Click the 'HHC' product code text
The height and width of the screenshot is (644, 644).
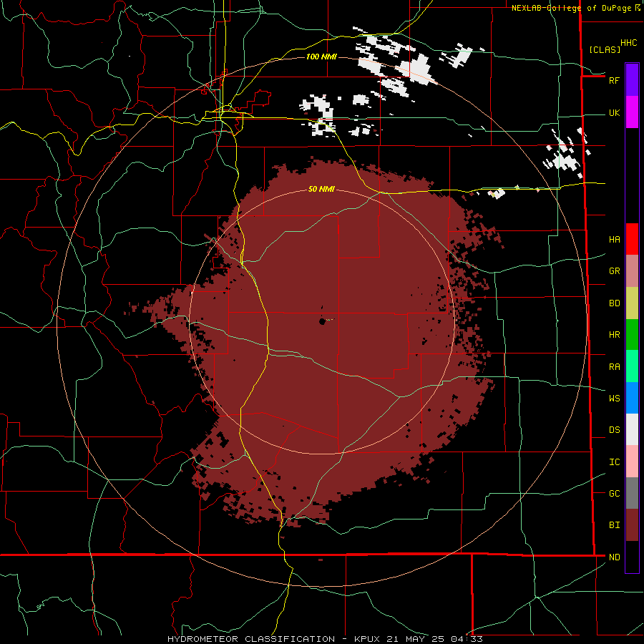point(628,43)
